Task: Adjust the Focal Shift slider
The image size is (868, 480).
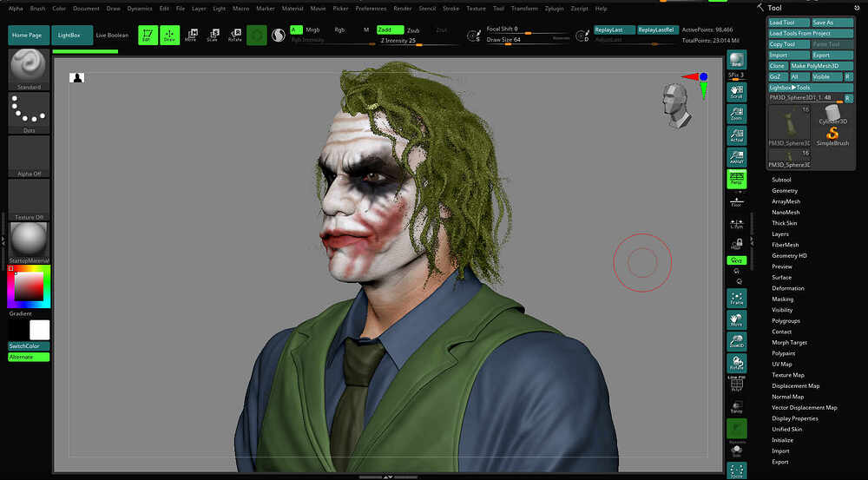Action: tap(528, 30)
